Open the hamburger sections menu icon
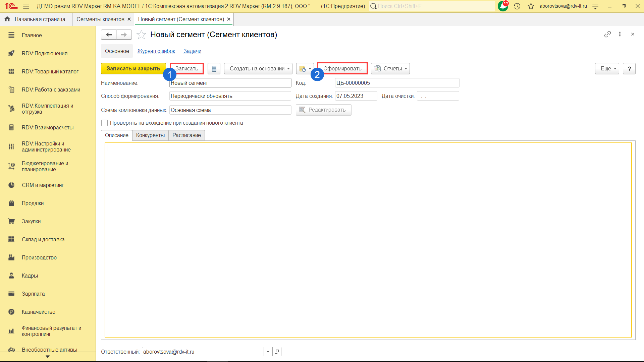Image resolution: width=644 pixels, height=362 pixels. coord(26,6)
